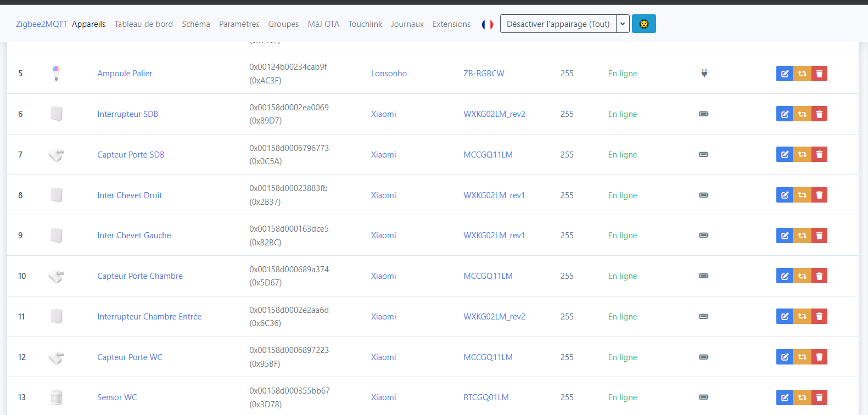This screenshot has width=868, height=415.
Task: Open the MàJ OTA page
Action: tap(323, 24)
